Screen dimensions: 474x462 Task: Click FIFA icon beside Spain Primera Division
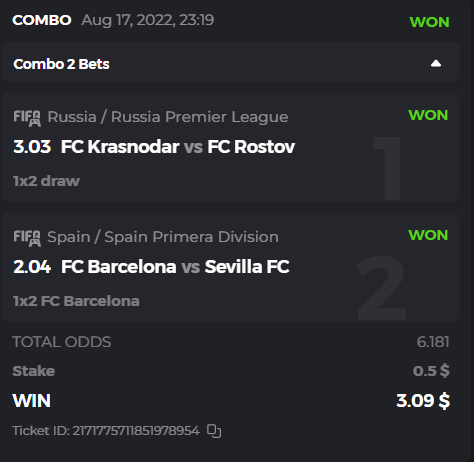27,238
